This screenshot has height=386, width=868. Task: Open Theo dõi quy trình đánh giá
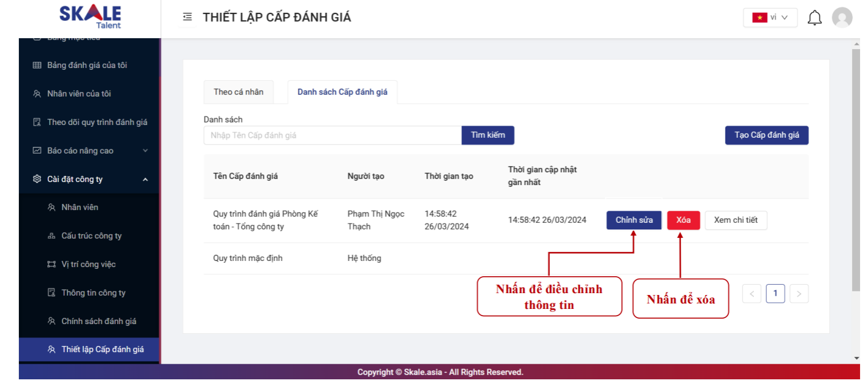[97, 122]
